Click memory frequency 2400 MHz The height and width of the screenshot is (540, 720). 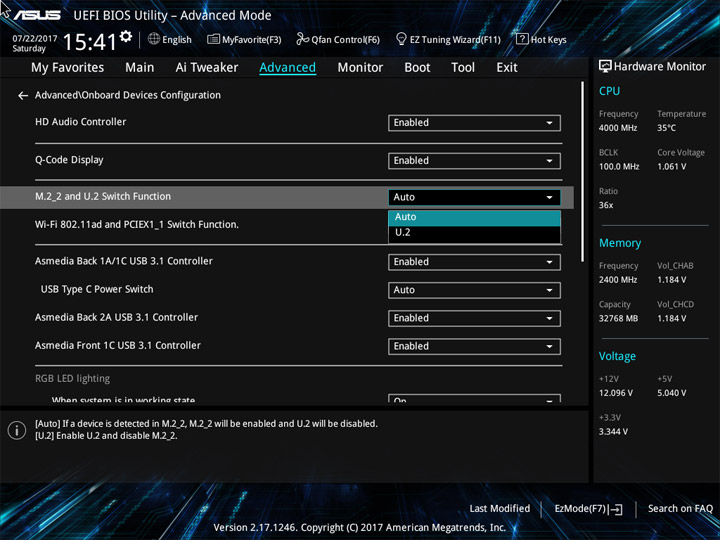click(618, 280)
